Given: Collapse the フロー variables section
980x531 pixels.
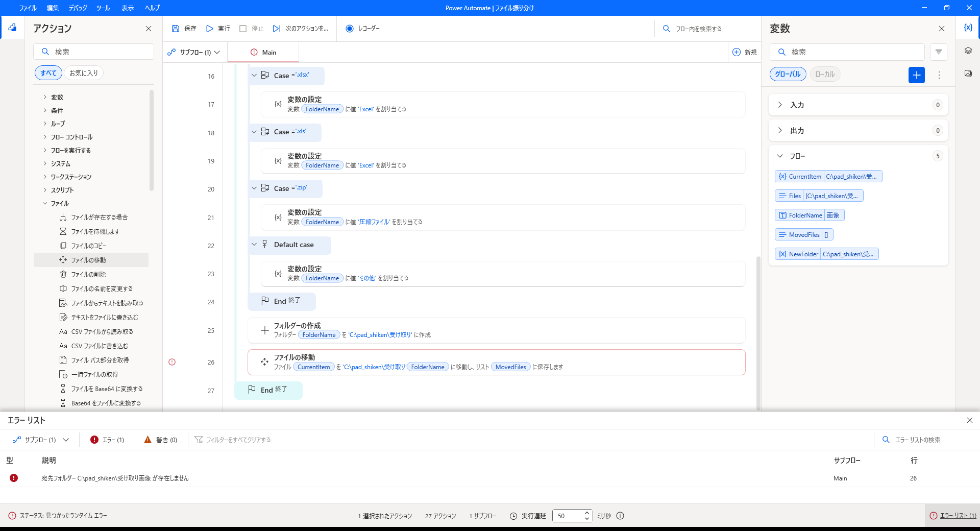Looking at the screenshot, I should point(780,156).
